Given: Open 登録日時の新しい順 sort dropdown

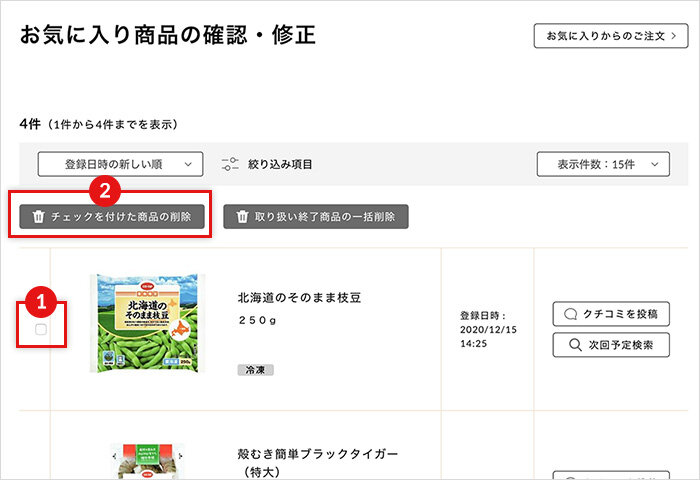Looking at the screenshot, I should pyautogui.click(x=121, y=164).
